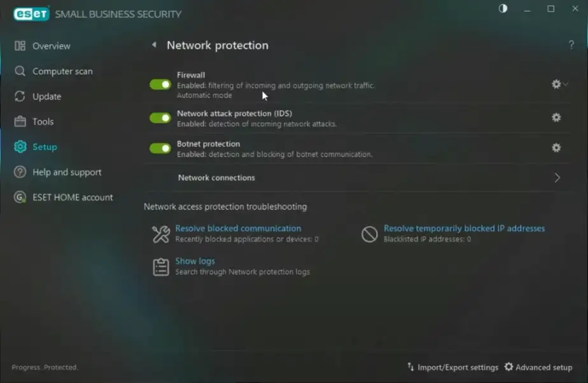
Task: Go back using the Network protection arrow
Action: click(153, 45)
